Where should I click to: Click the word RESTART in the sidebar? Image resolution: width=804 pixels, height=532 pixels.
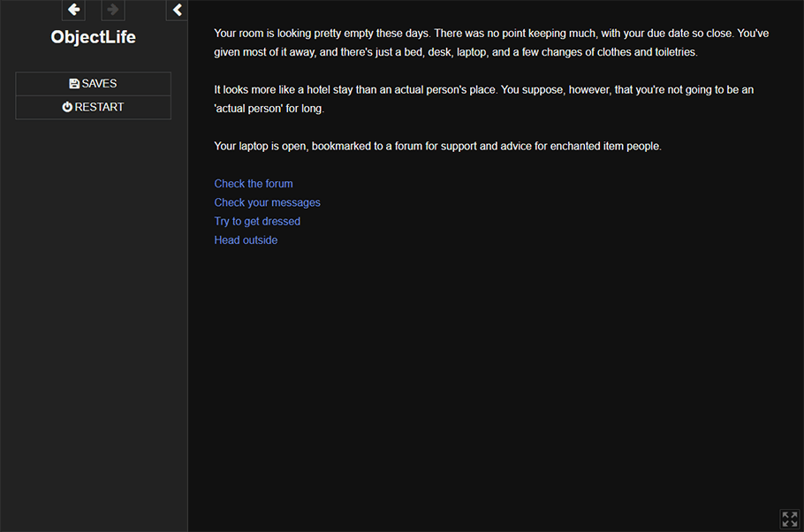[x=99, y=107]
